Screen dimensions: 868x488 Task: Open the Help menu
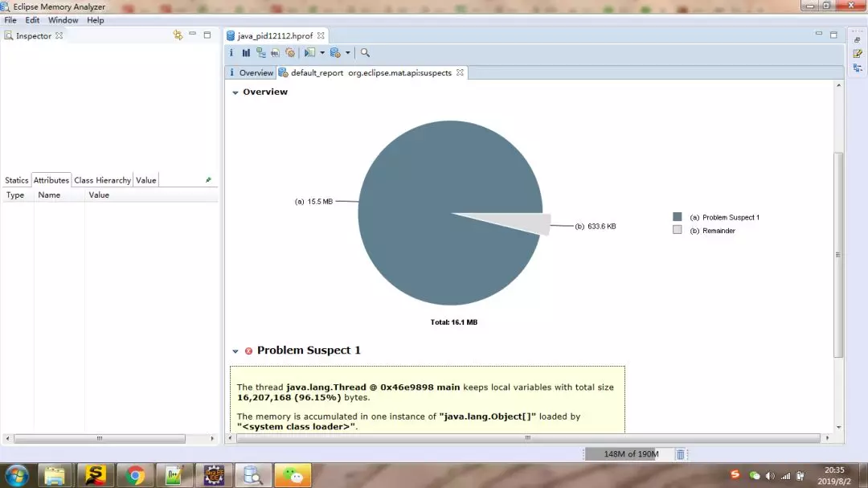[x=95, y=20]
